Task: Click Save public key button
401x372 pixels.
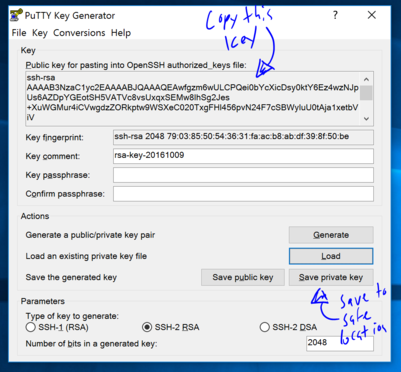Action: [x=243, y=277]
